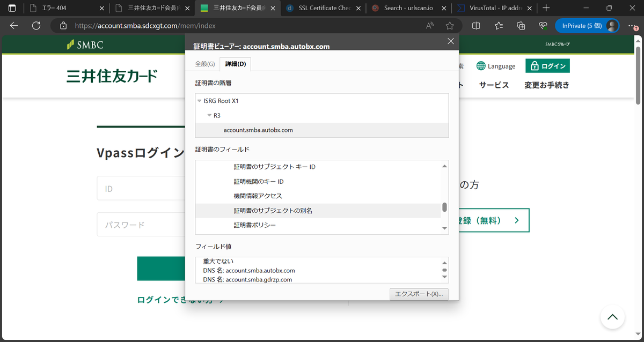Select the 機関情報アクセス field
The width and height of the screenshot is (644, 342).
[318, 196]
